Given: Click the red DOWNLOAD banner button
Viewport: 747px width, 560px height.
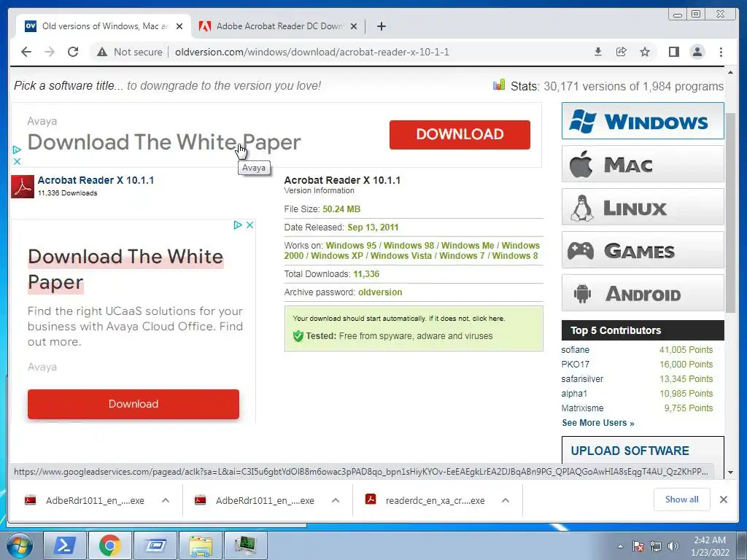Looking at the screenshot, I should pos(460,134).
